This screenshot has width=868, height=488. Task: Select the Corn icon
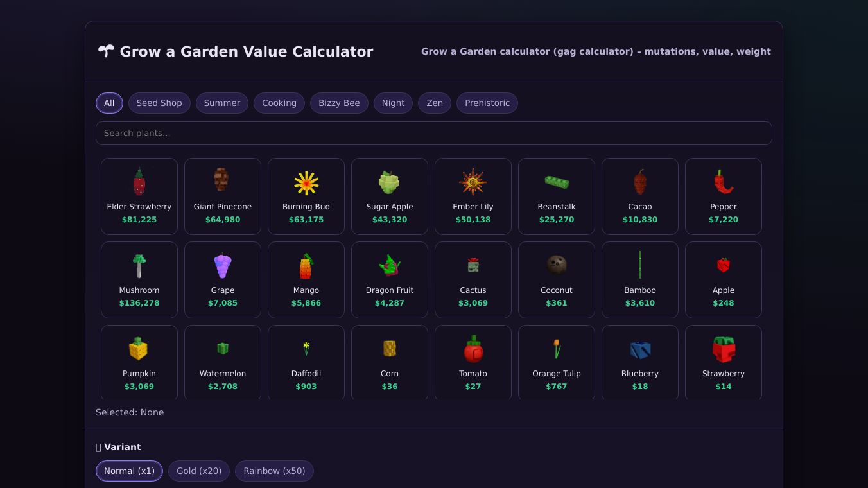pos(390,348)
